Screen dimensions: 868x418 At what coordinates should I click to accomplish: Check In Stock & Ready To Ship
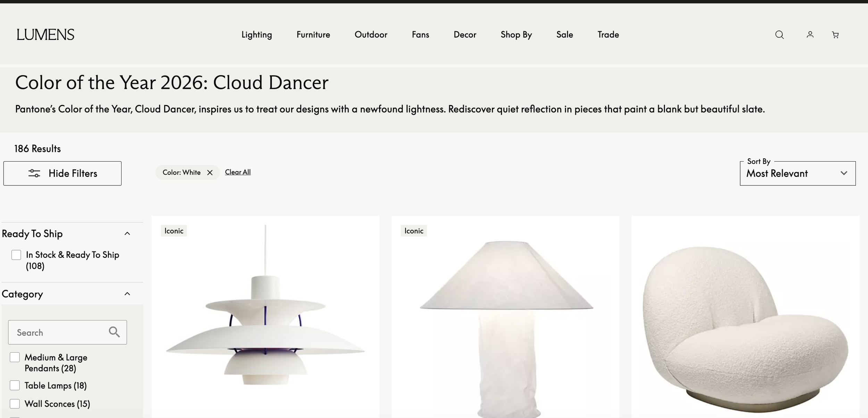[x=16, y=255]
